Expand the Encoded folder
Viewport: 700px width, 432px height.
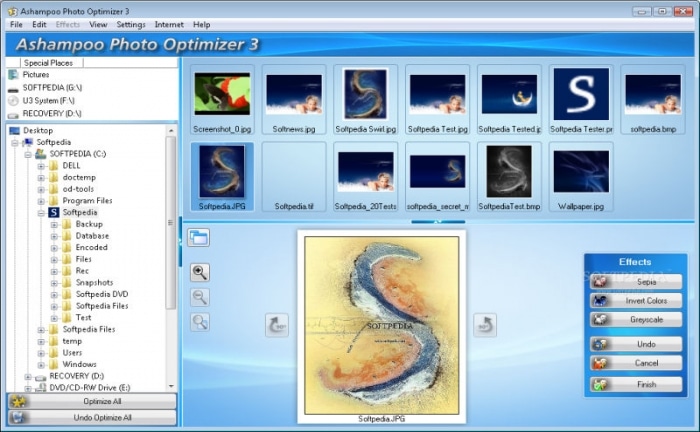pos(54,248)
